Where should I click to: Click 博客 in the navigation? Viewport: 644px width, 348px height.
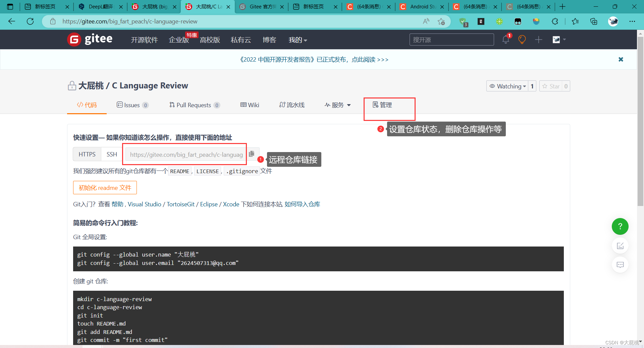click(x=269, y=40)
